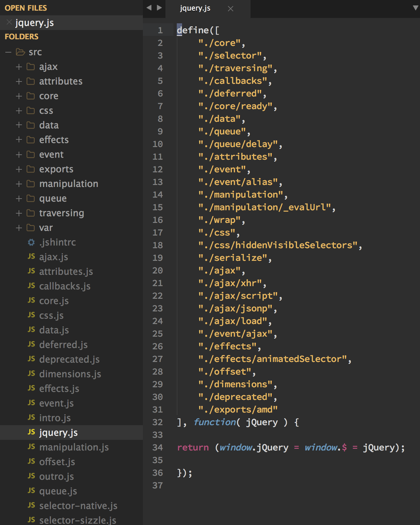420x525 pixels.
Task: Place cursor on "./core/ready" string
Action: pos(235,106)
